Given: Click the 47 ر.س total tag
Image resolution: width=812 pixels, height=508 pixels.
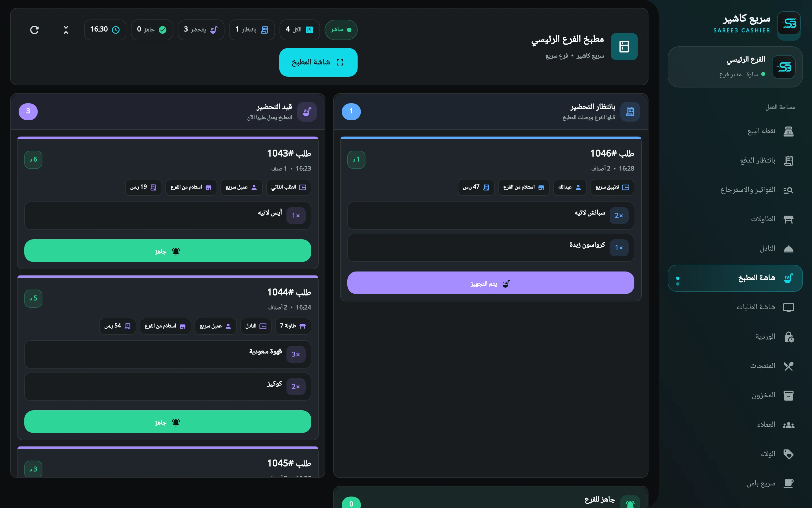Looking at the screenshot, I should tap(476, 187).
